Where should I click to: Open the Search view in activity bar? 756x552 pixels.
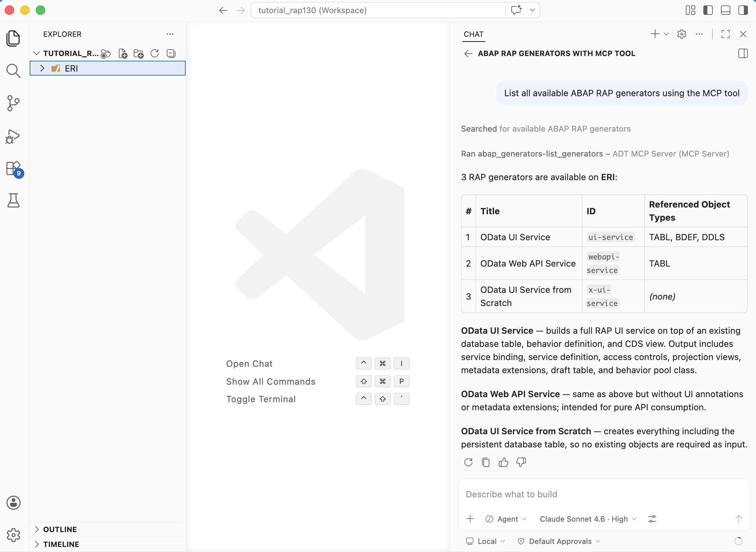click(x=13, y=71)
